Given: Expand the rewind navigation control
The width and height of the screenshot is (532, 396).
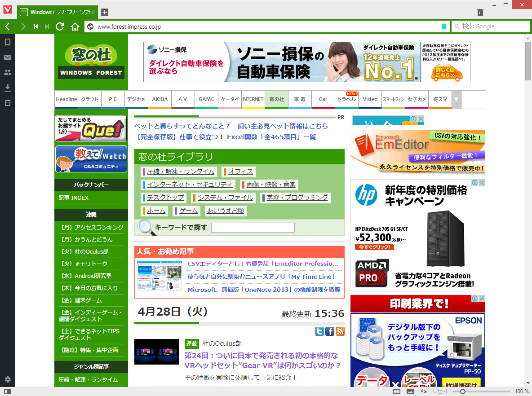Looking at the screenshot, I should coord(36,26).
